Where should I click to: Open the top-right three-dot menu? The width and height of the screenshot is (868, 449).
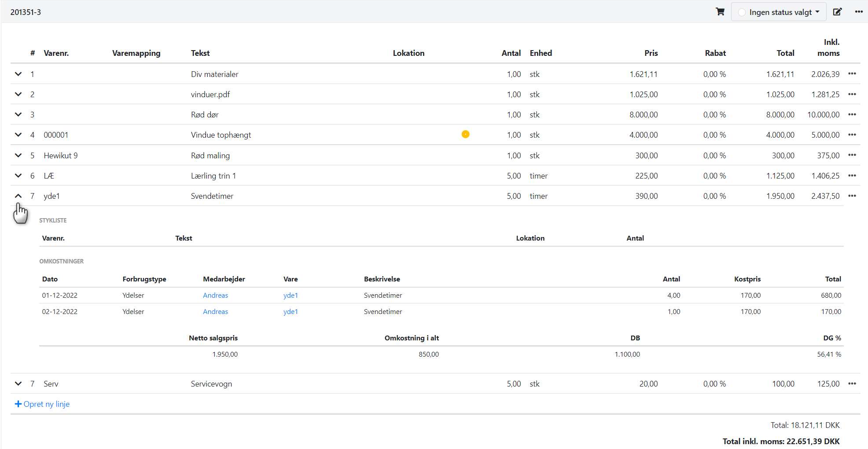[x=859, y=12]
